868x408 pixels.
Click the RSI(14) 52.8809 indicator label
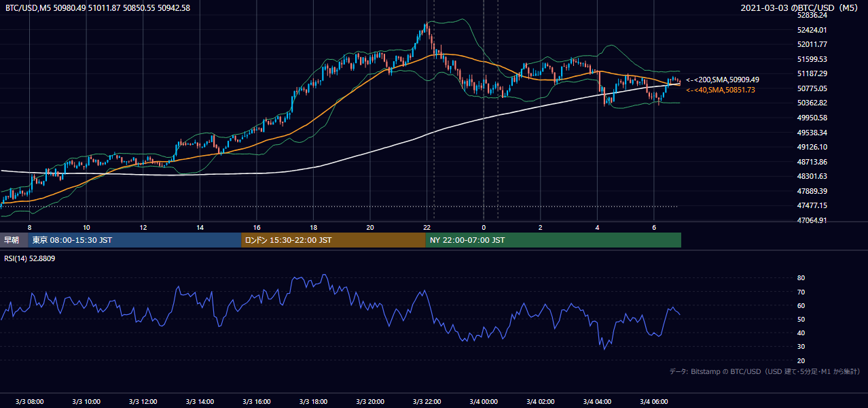point(30,258)
